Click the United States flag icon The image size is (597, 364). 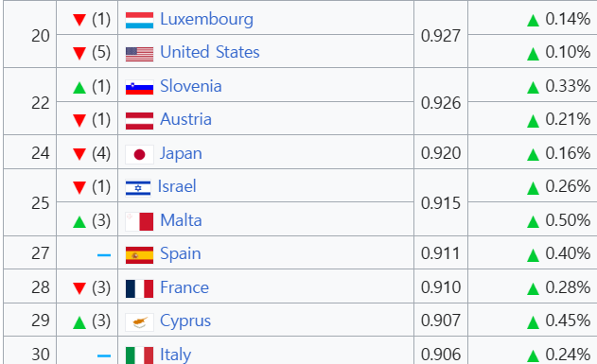139,54
